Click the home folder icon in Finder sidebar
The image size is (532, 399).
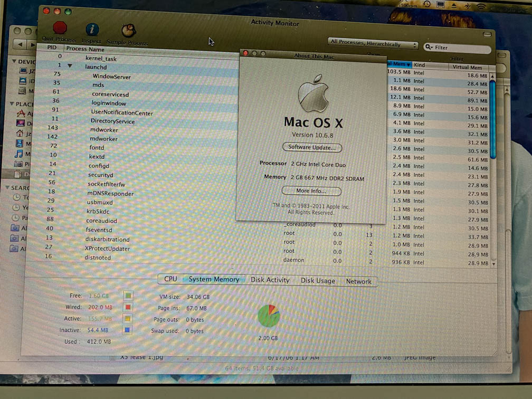coord(20,133)
